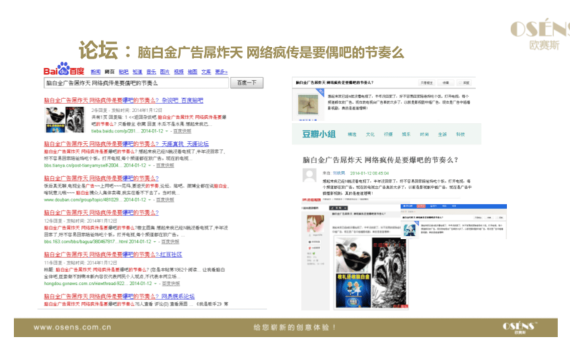Screen dimensions: 570x360
Task: Open the first search result mentioning 百度贴吧
Action: tap(124, 100)
